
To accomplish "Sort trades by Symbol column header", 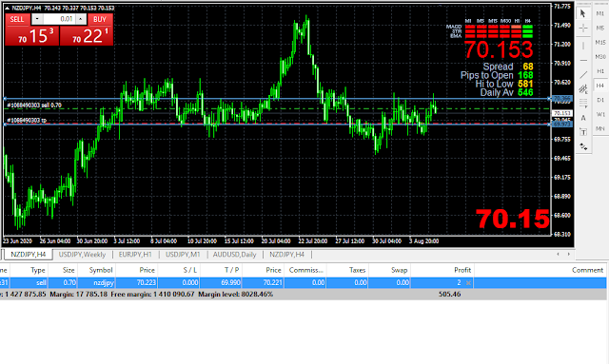I will 97,270.
